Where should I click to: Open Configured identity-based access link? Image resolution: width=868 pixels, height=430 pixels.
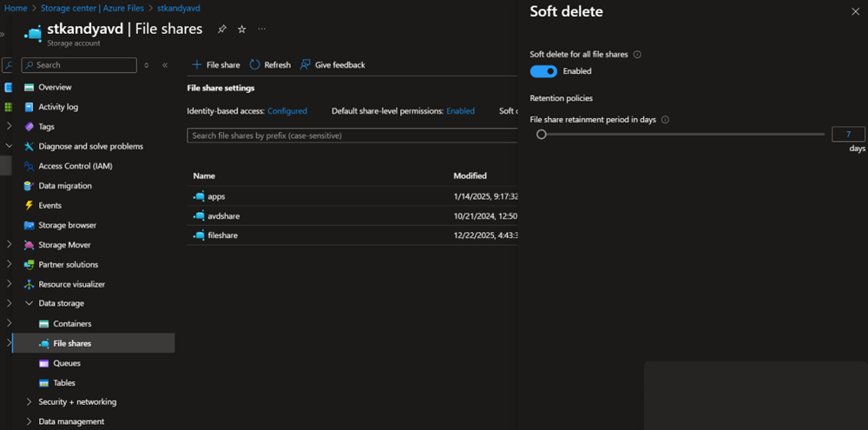click(x=286, y=111)
